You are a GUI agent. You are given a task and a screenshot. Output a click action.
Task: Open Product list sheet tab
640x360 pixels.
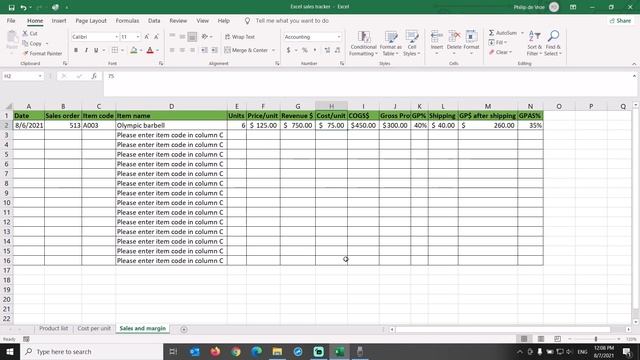pos(53,329)
